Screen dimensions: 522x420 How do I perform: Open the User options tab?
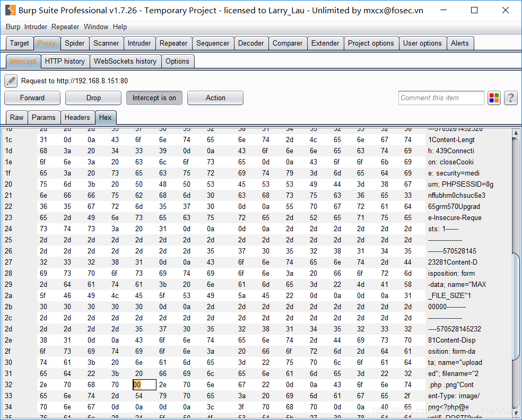tap(422, 43)
